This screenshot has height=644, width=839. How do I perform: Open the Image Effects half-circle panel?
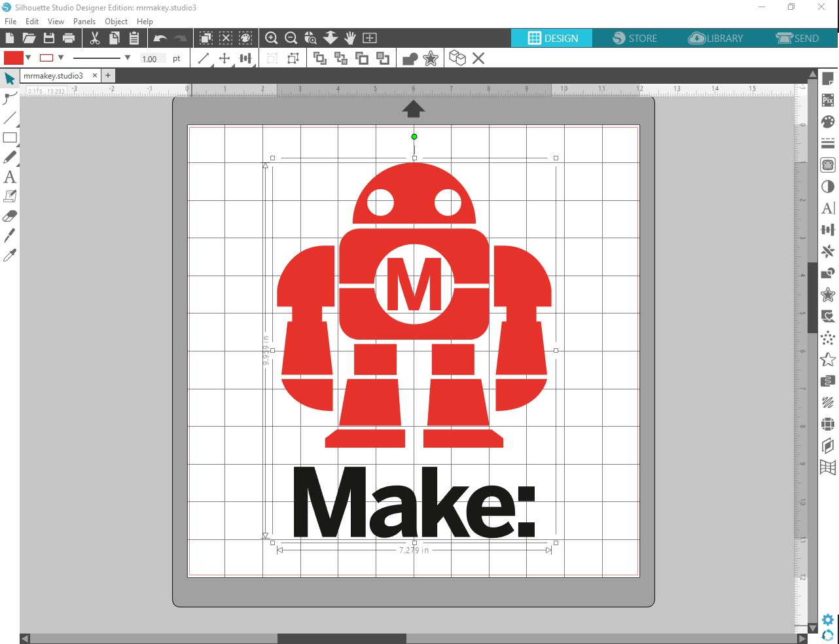point(828,187)
